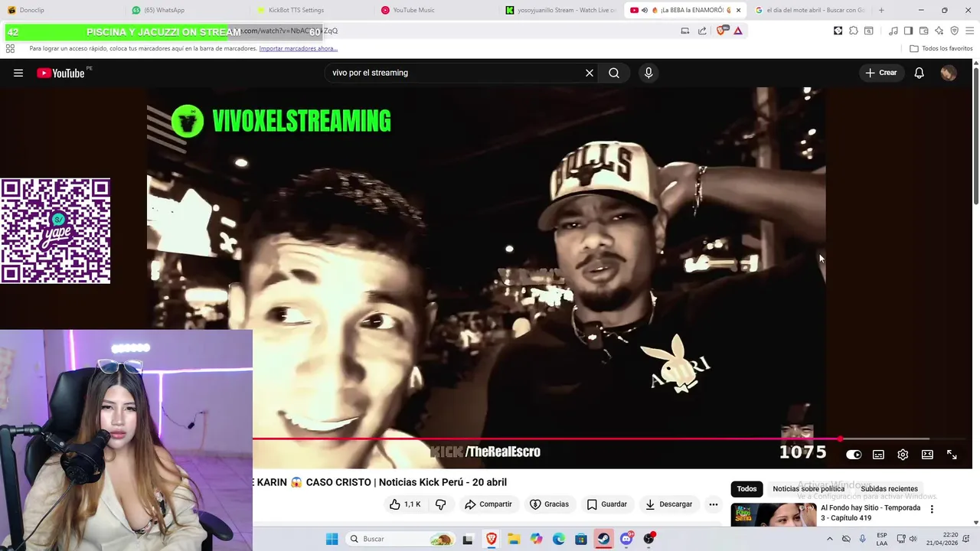The width and height of the screenshot is (980, 551).
Task: Open OBS Studio from the taskbar
Action: point(649,539)
